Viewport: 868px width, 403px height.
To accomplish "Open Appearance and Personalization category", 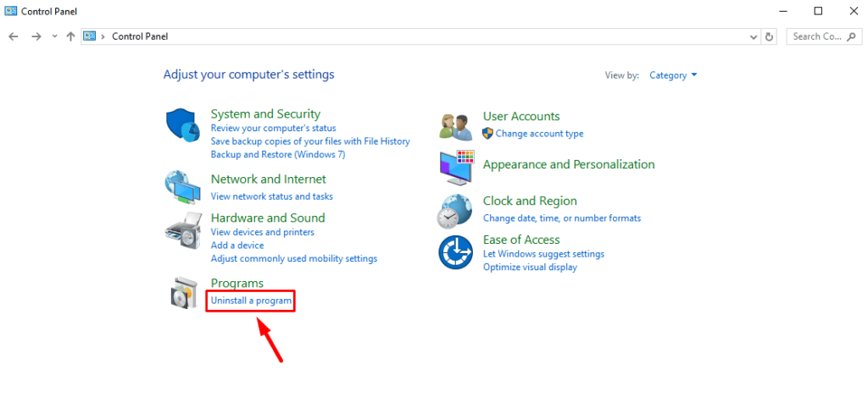I will pos(569,164).
